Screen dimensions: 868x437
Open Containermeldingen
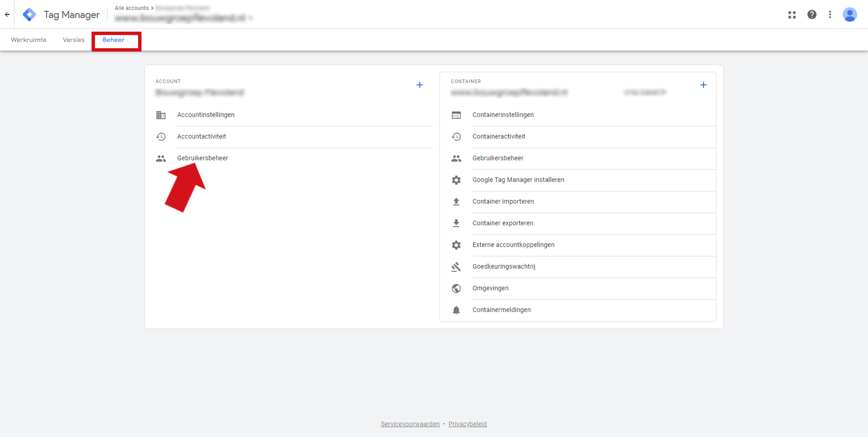(x=502, y=310)
